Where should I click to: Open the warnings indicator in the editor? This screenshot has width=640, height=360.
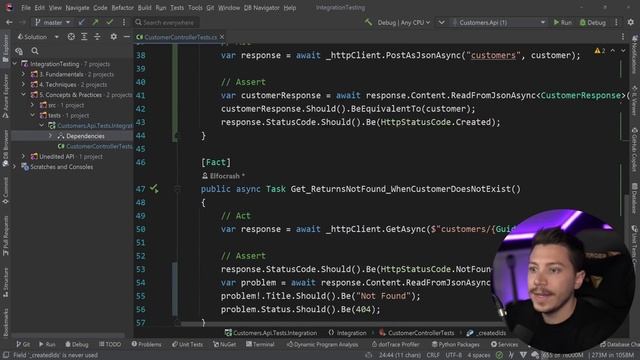pos(600,51)
